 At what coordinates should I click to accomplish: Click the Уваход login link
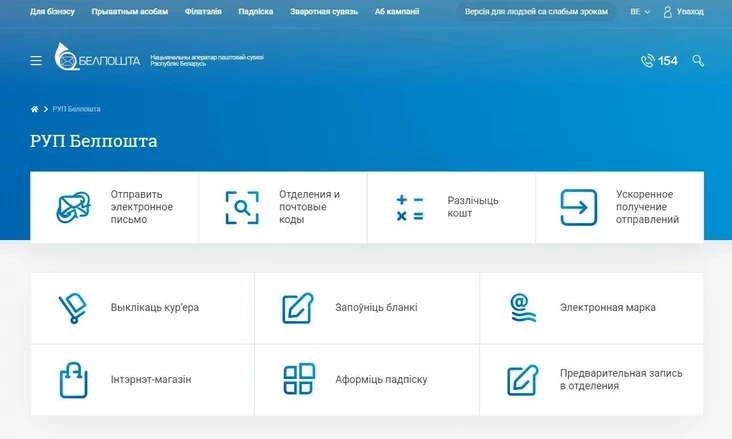(x=690, y=12)
